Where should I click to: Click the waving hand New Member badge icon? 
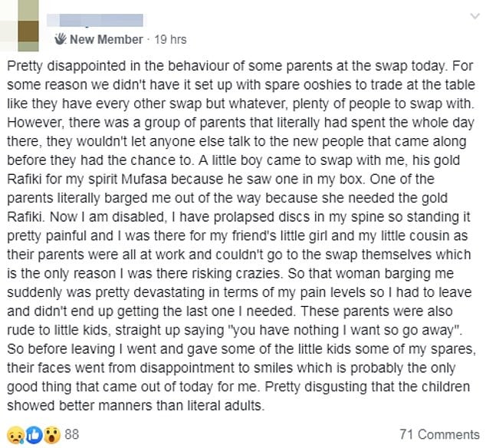(x=61, y=39)
